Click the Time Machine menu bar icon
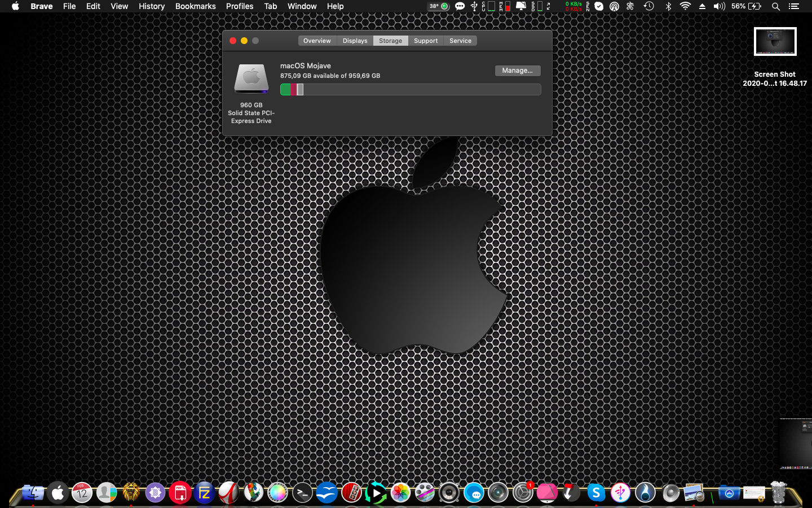Image resolution: width=812 pixels, height=508 pixels. (x=649, y=6)
